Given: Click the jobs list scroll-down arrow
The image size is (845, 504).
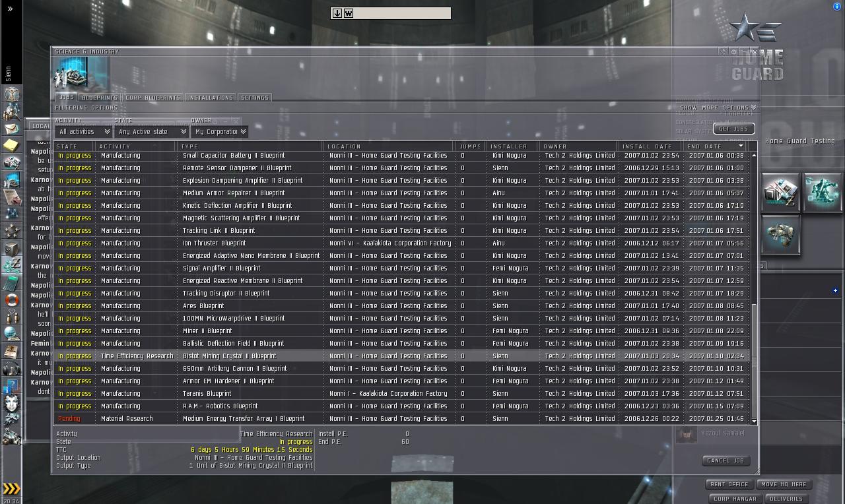Looking at the screenshot, I should point(754,421).
